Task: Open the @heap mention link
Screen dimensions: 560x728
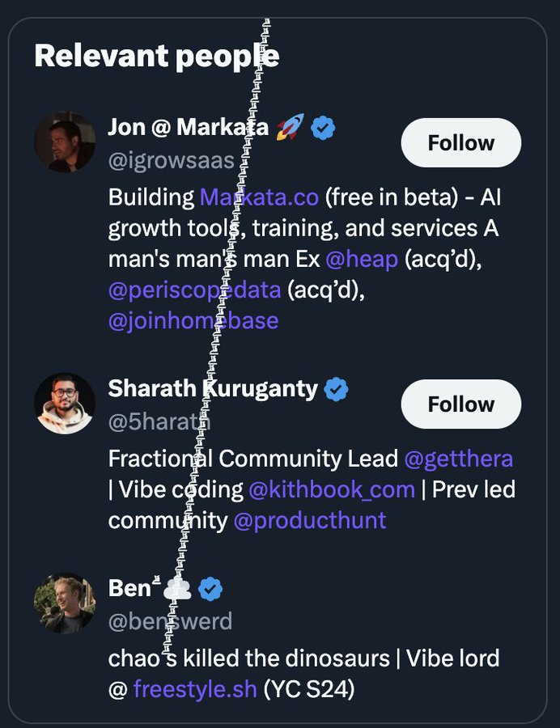Action: 361,259
